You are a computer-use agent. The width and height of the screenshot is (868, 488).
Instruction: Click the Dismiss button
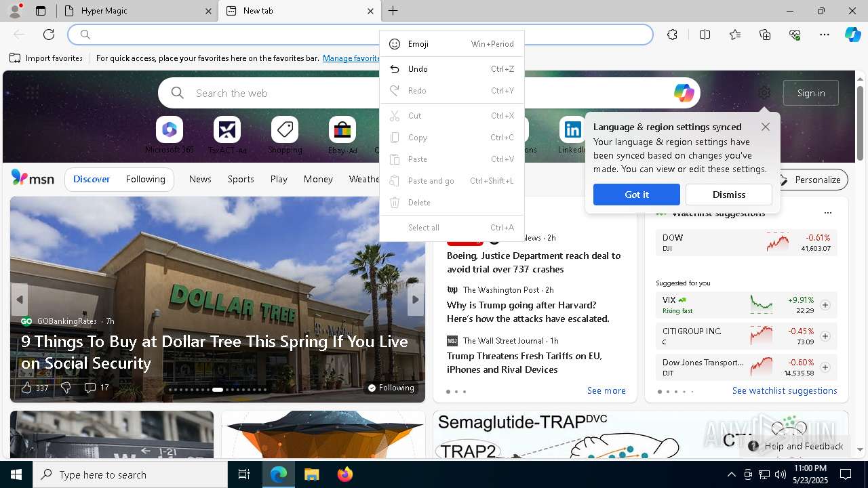729,195
